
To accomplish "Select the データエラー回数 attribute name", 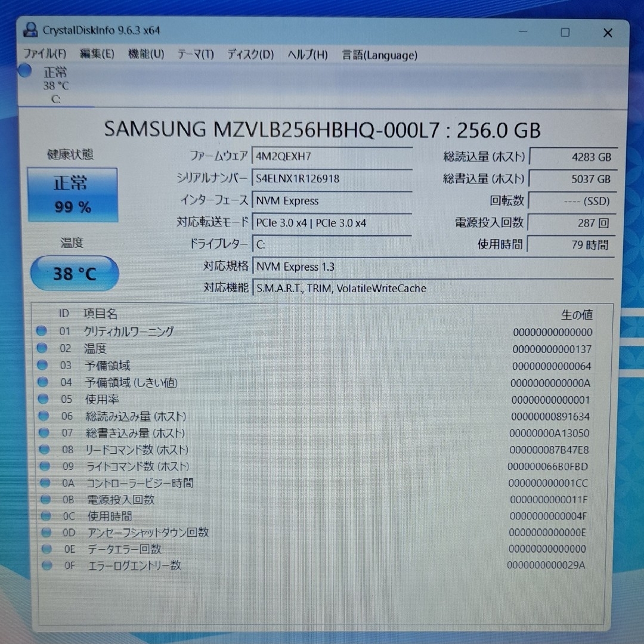I will click(125, 549).
